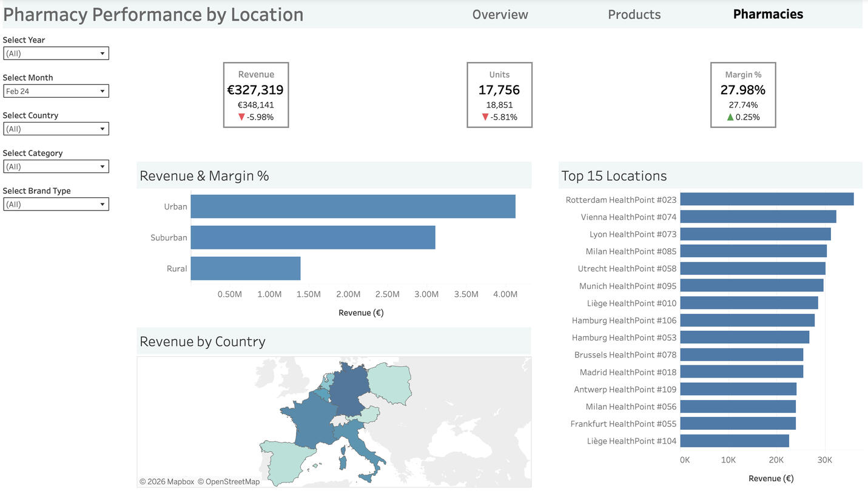Select the Rural revenue bar
The height and width of the screenshot is (491, 868).
[245, 268]
